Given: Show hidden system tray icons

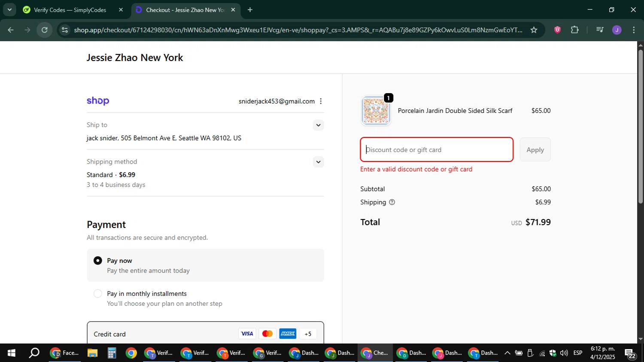Looking at the screenshot, I should (x=507, y=353).
